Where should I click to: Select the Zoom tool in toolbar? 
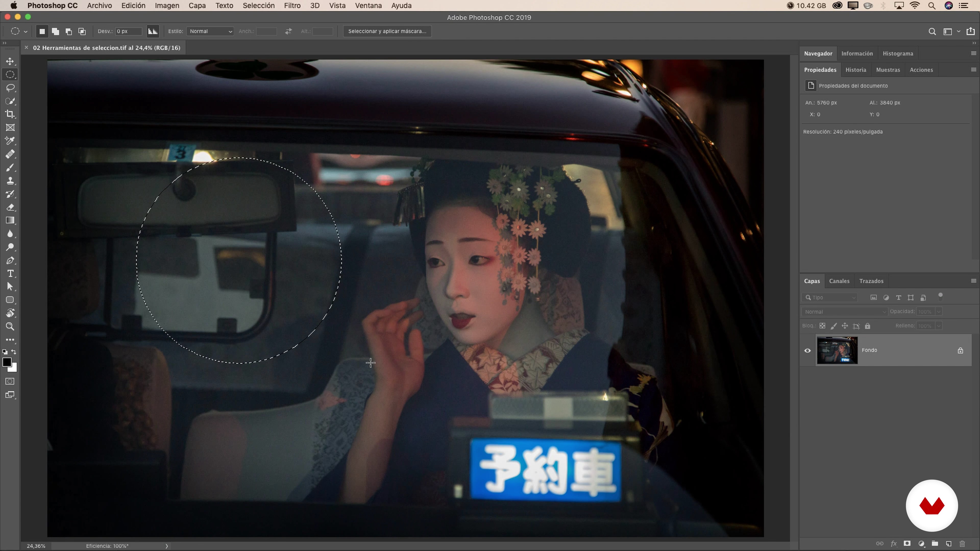pyautogui.click(x=10, y=326)
